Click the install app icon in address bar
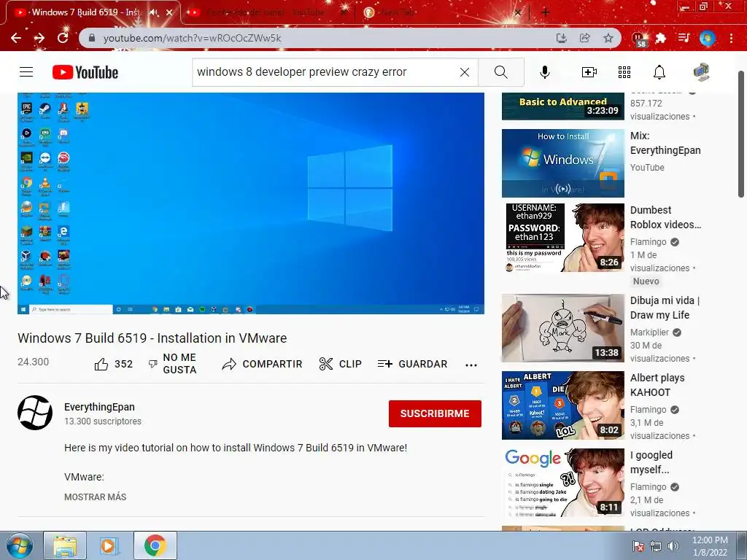This screenshot has width=747, height=560. coord(561,38)
